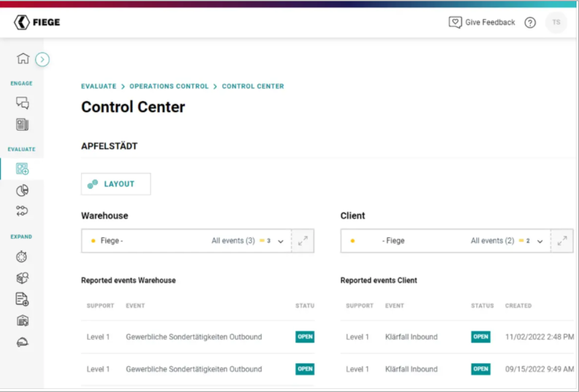
Task: Click Give Feedback in the header
Action: (482, 23)
